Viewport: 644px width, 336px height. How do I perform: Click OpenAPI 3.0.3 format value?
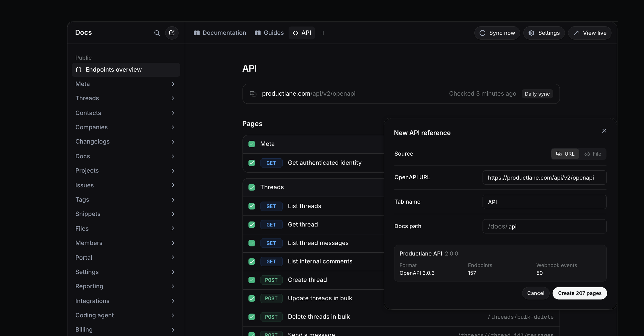coord(417,273)
